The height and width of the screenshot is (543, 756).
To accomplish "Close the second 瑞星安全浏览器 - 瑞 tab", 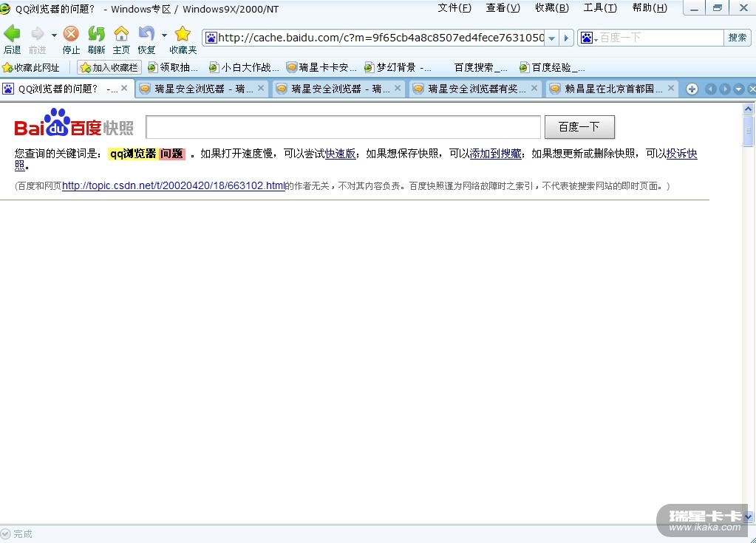I will pyautogui.click(x=398, y=88).
